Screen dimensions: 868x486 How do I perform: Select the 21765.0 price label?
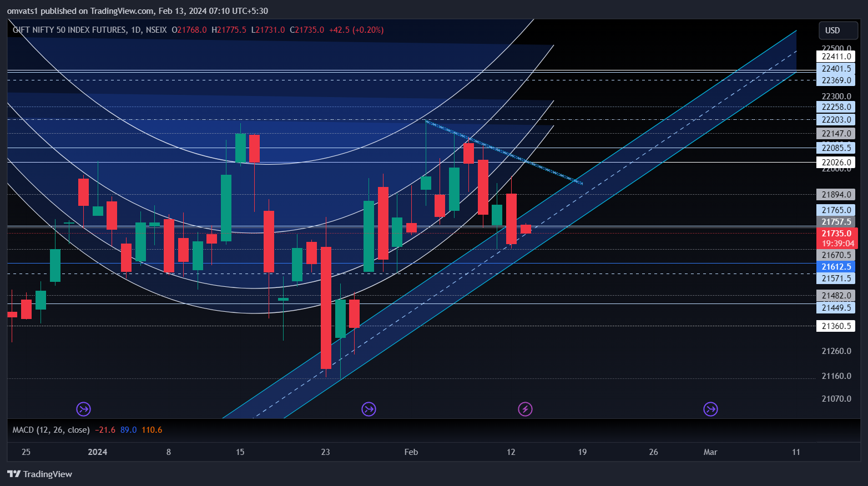[836, 210]
